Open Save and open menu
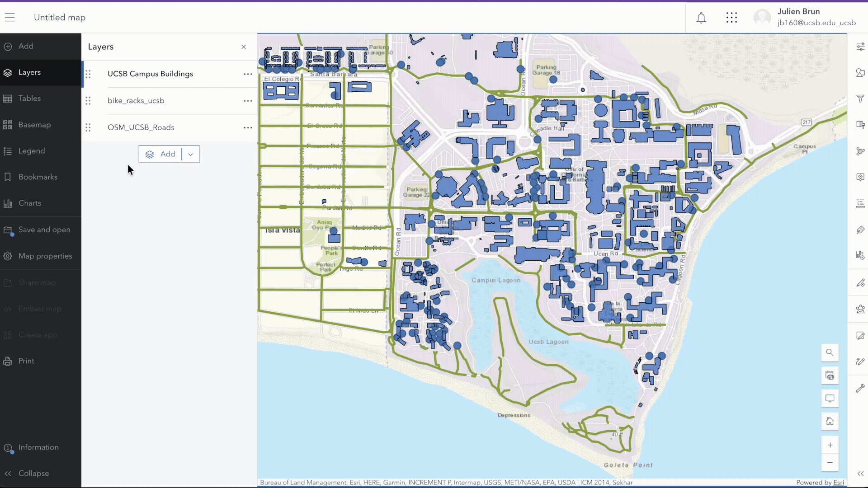The height and width of the screenshot is (488, 868). click(x=44, y=230)
